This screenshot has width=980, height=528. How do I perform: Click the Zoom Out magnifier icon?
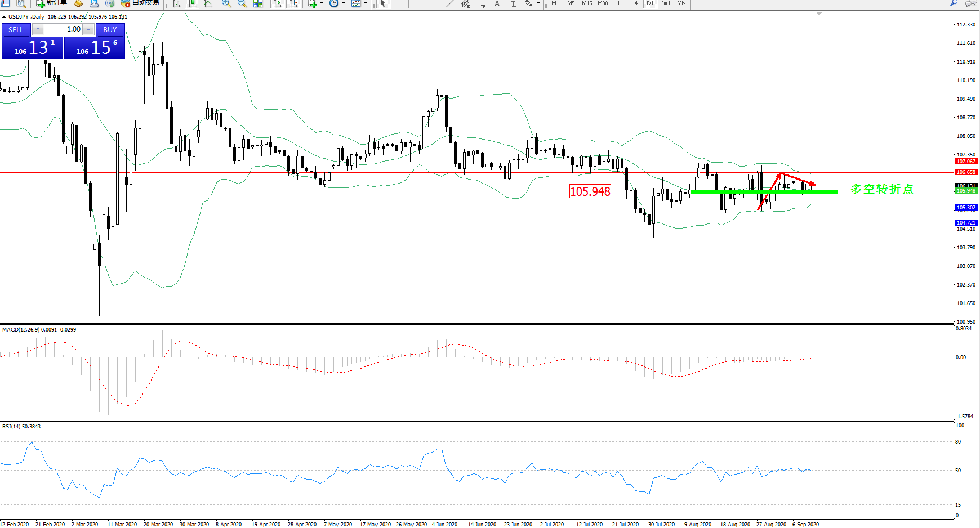242,3
